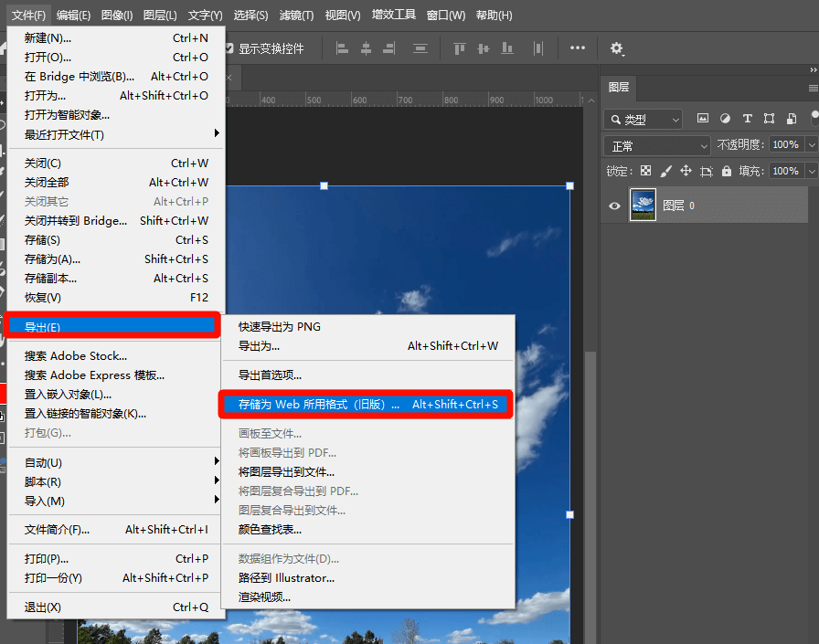Toggle lock transparent pixels checkerboard
819x644 pixels.
[x=645, y=171]
